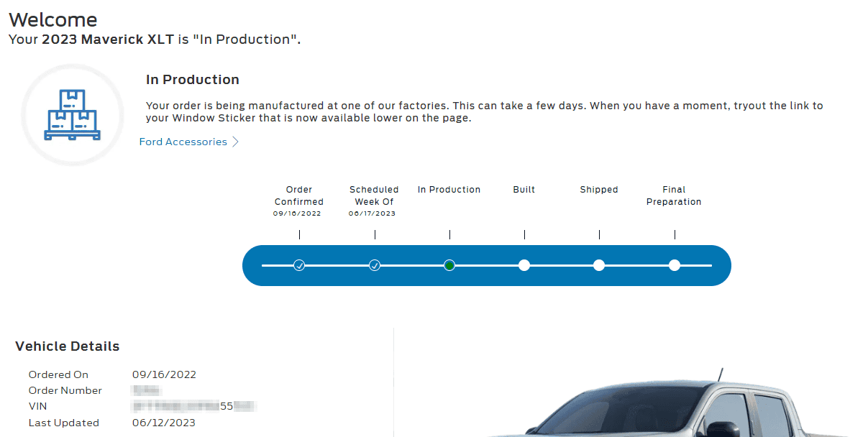Click the Built progress dot
The width and height of the screenshot is (868, 437).
coord(524,265)
